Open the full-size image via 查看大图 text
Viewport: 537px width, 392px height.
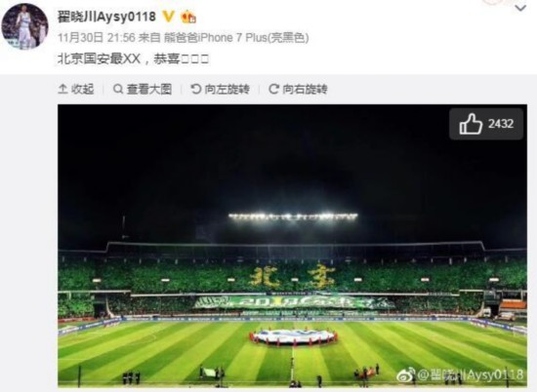point(149,90)
